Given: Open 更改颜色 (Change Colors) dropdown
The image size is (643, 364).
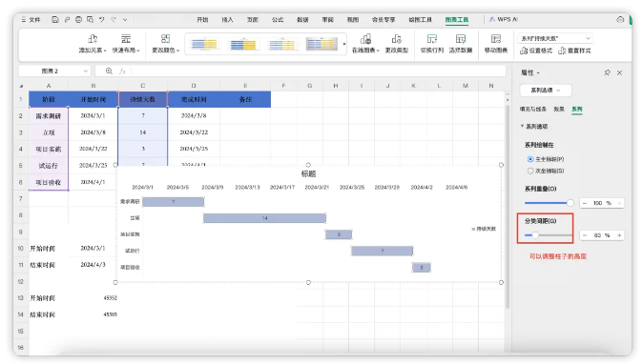Looking at the screenshot, I should 166,44.
